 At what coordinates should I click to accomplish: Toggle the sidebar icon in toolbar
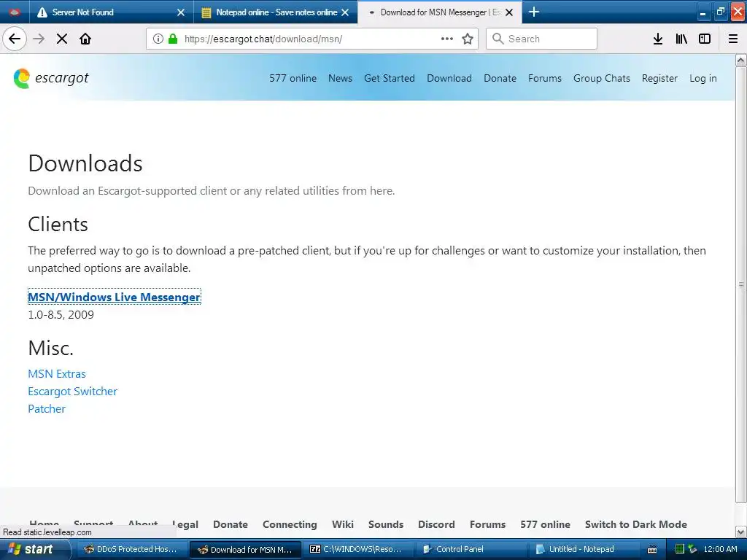coord(705,39)
